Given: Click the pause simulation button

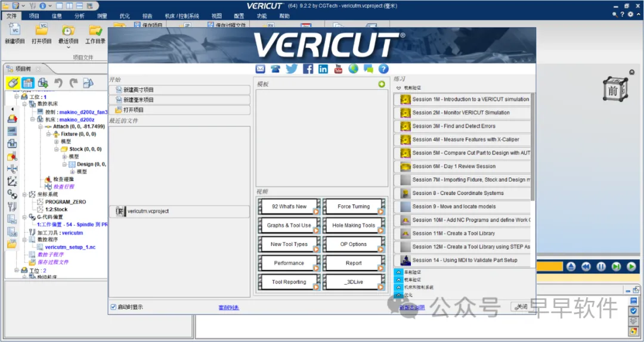Looking at the screenshot, I should [601, 267].
